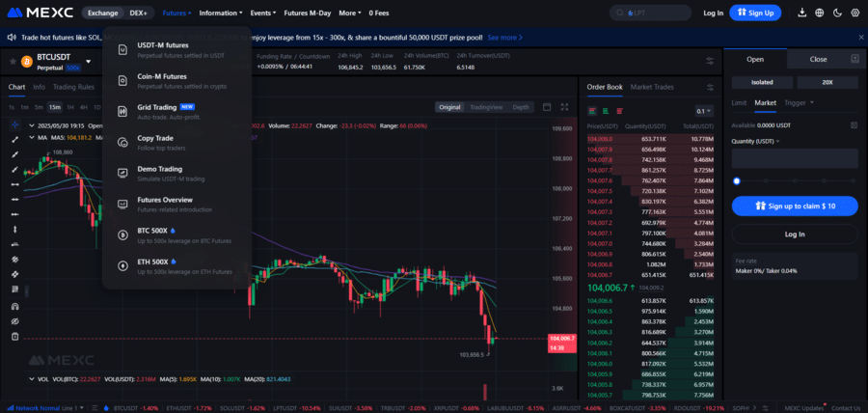Click Sign up to claim $10

point(795,206)
